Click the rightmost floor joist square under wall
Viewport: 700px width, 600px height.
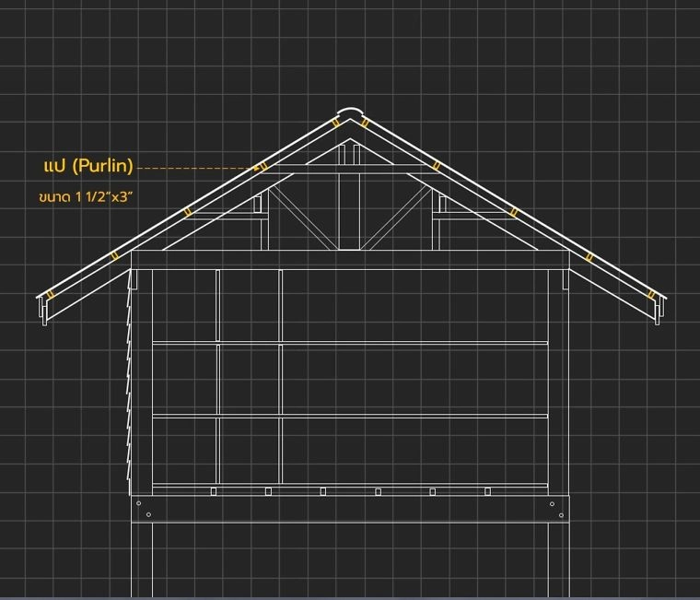click(487, 491)
